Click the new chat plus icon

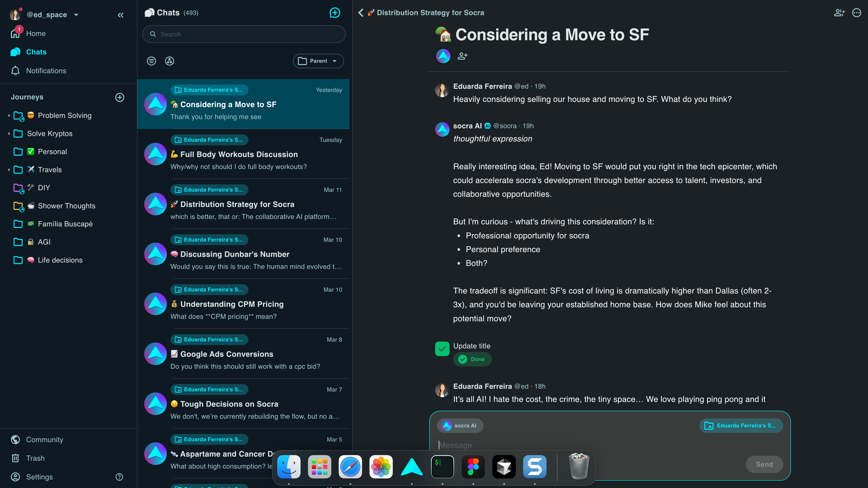coord(335,13)
